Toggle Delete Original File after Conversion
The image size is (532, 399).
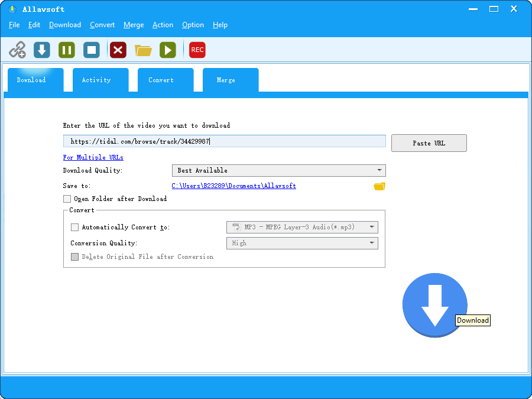[74, 257]
